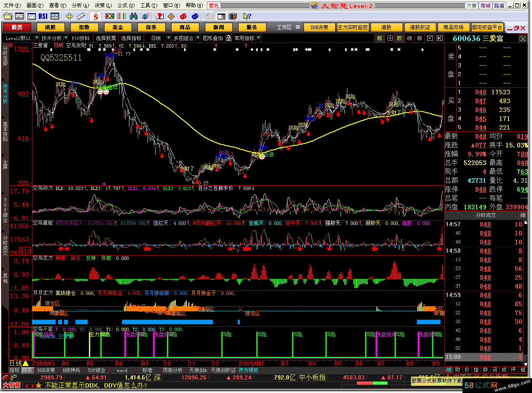Open the binoculars search tool
This screenshot has height=393, width=532.
134,16
